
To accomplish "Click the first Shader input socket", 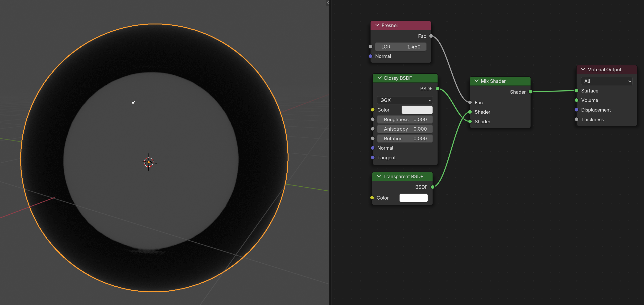I will 470,112.
